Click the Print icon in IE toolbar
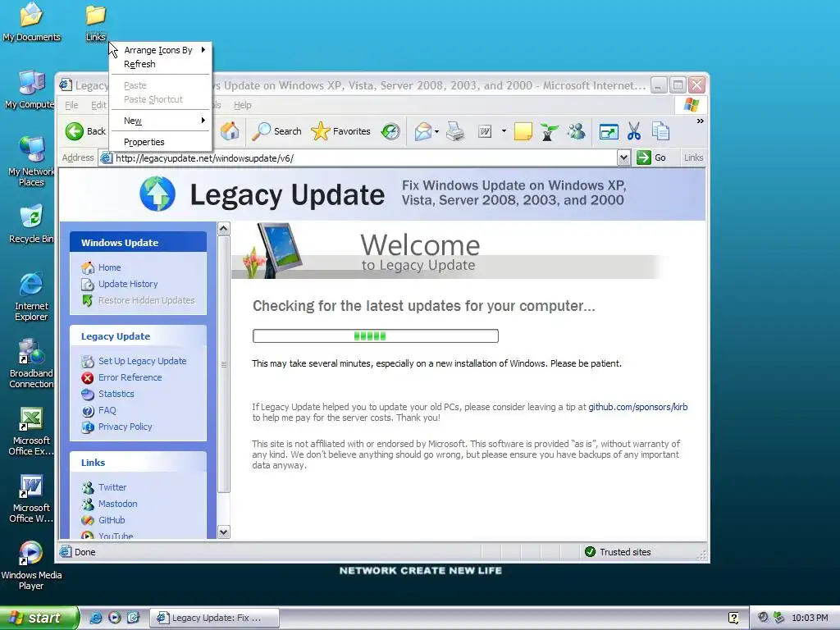The image size is (840, 630). click(x=455, y=131)
